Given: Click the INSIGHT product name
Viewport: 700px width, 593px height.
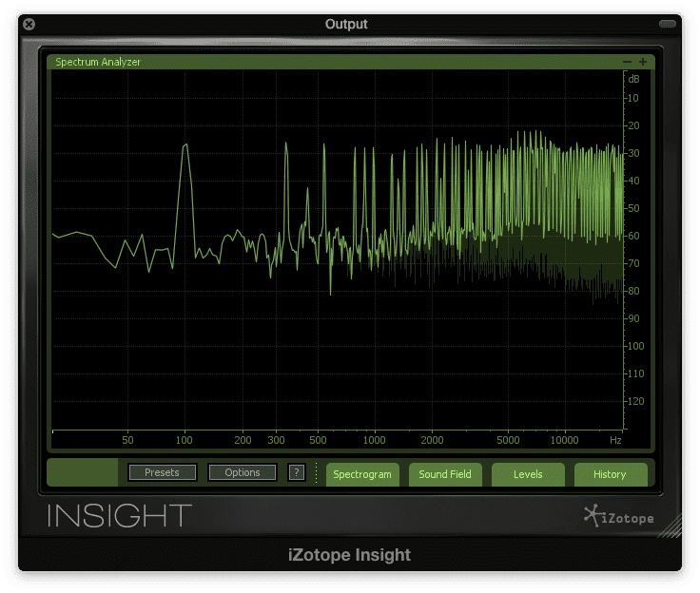Looking at the screenshot, I should click(x=120, y=516).
